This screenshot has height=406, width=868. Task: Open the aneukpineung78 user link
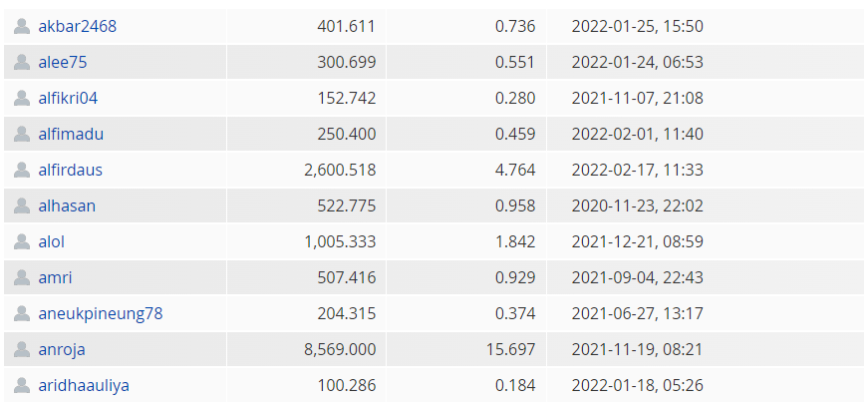(x=101, y=313)
